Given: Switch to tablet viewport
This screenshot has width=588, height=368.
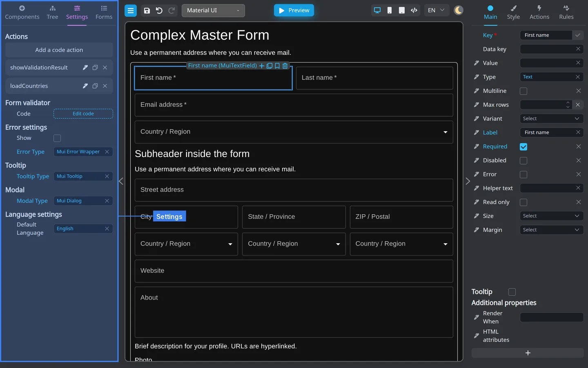Looking at the screenshot, I should 402,10.
